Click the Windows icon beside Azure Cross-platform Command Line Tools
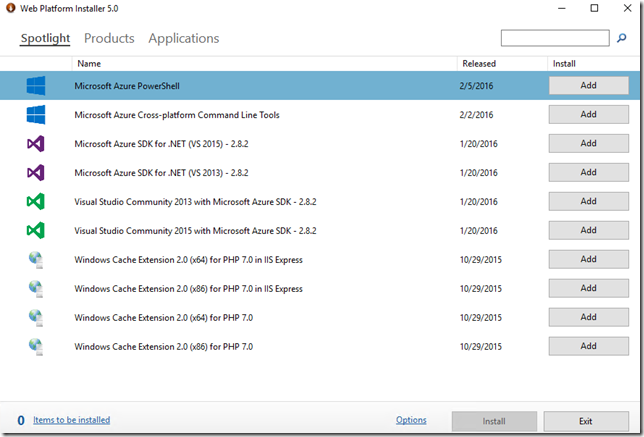The width and height of the screenshot is (644, 437). pyautogui.click(x=36, y=115)
